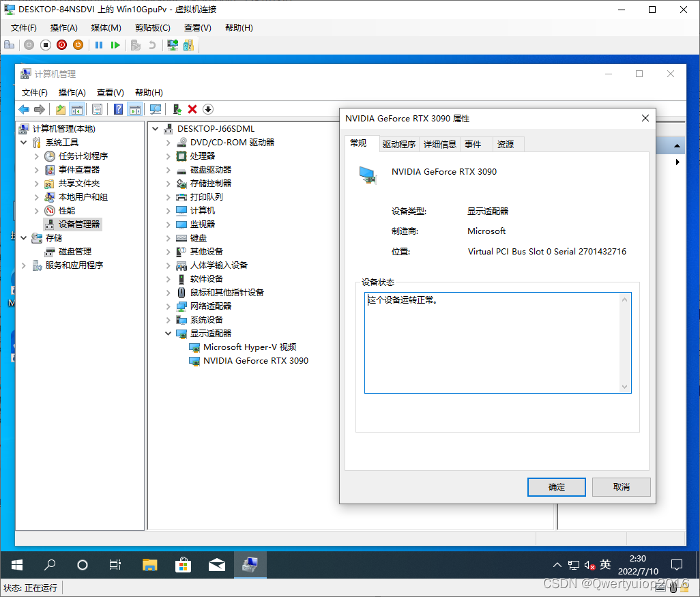The image size is (700, 597).
Task: Collapse the 存储 tree node
Action: click(24, 238)
